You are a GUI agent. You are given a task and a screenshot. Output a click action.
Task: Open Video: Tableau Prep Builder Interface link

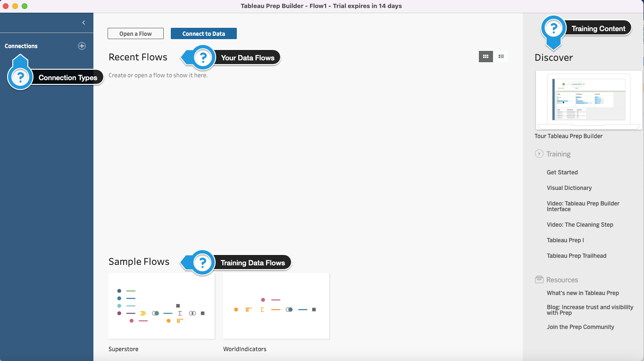[583, 206]
